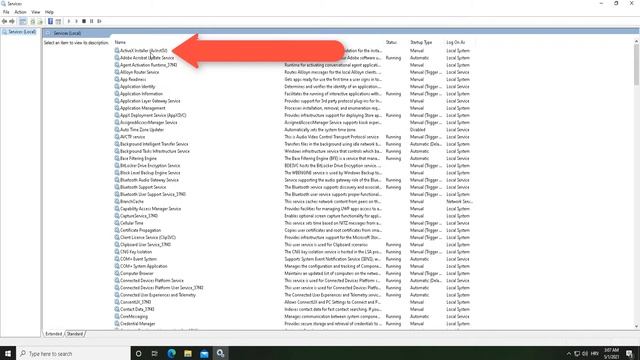The height and width of the screenshot is (360, 640).
Task: Click the scrollbar down arrow in the services list
Action: click(636, 327)
